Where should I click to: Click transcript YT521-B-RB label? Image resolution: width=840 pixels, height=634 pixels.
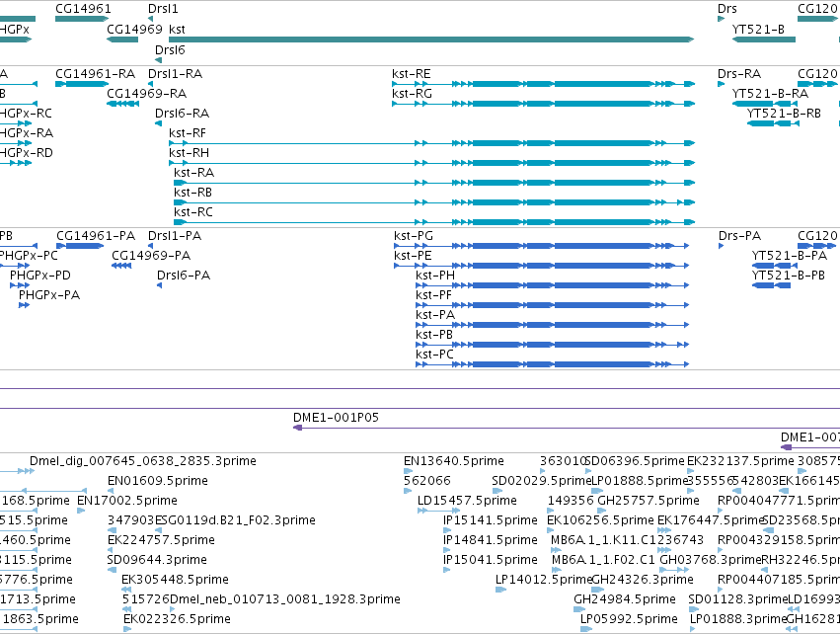coord(785,114)
